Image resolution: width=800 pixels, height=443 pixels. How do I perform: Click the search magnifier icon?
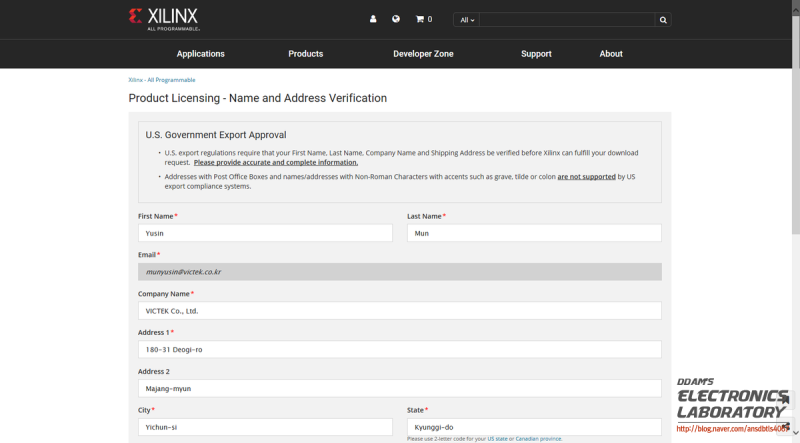[662, 19]
